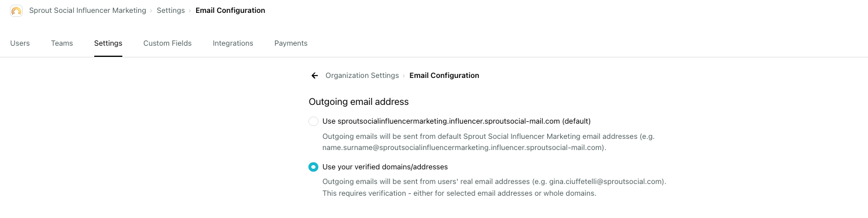Click chevron after Sprout Social Influencer Marketing breadcrumb
The height and width of the screenshot is (218, 868).
click(x=151, y=11)
